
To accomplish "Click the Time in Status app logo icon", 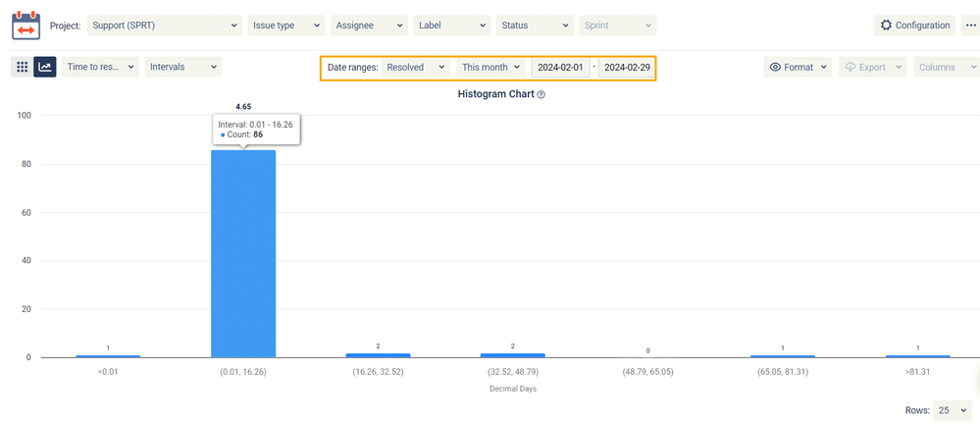I will [26, 25].
